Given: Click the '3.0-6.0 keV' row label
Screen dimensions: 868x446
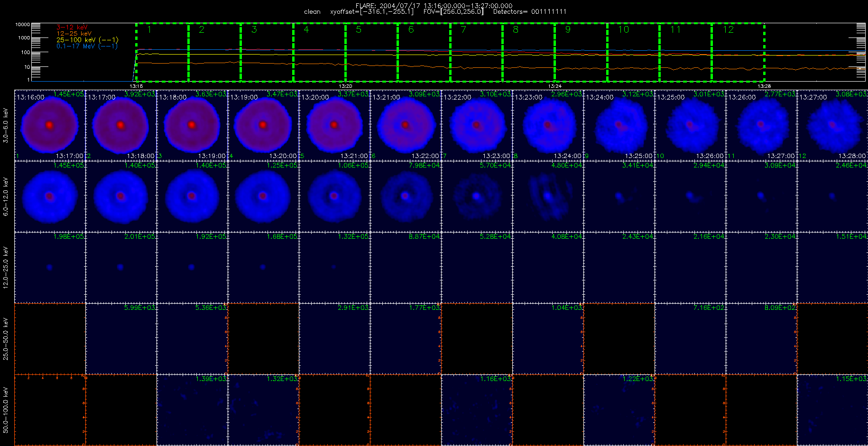Looking at the screenshot, I should pyautogui.click(x=6, y=125).
